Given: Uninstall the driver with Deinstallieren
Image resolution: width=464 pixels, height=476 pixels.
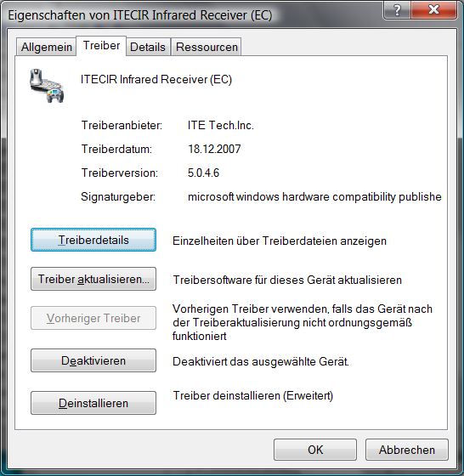Looking at the screenshot, I should pos(93,403).
